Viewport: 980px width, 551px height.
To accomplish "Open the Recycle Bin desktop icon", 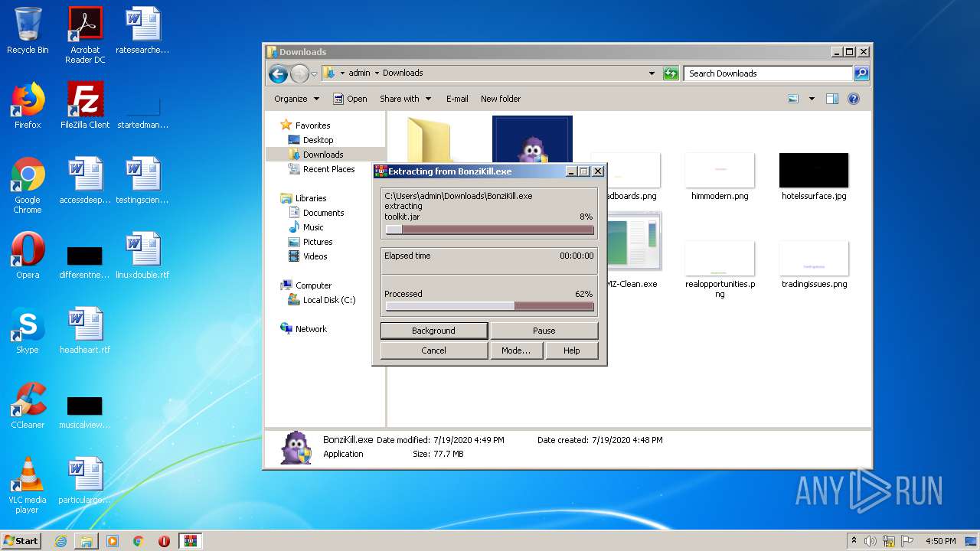I will click(28, 31).
